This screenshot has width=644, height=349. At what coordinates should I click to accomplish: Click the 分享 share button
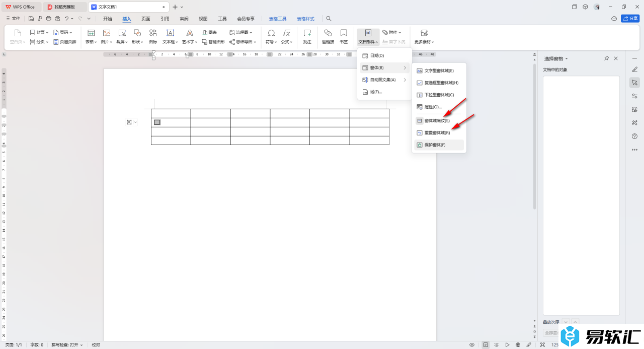click(x=630, y=19)
